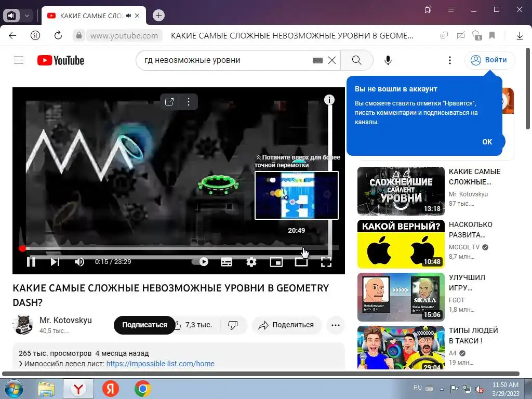Mute the tab audio speaker button
This screenshot has height=399, width=532.
point(11,16)
